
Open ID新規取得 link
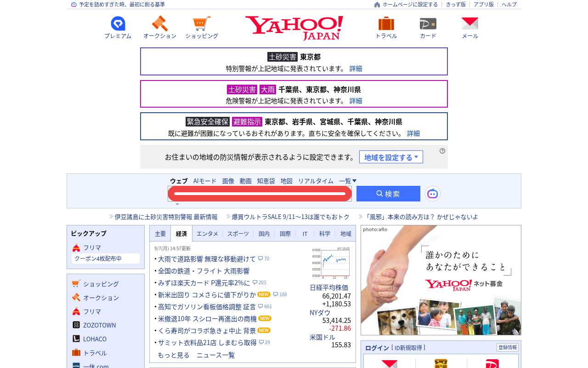point(408,347)
